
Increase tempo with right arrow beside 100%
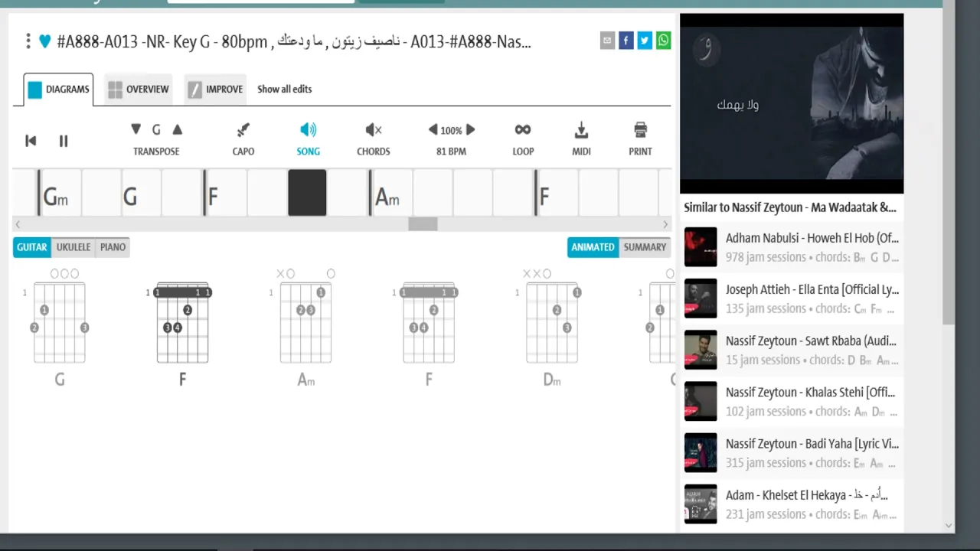coord(470,130)
